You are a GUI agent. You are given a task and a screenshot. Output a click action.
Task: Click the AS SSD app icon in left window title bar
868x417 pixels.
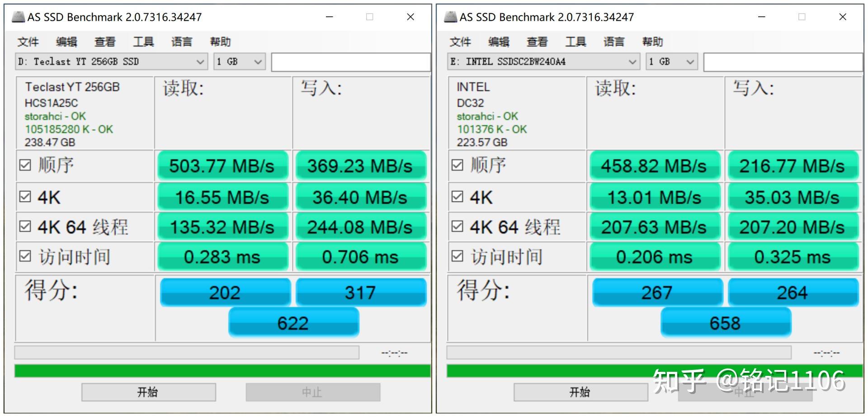18,17
